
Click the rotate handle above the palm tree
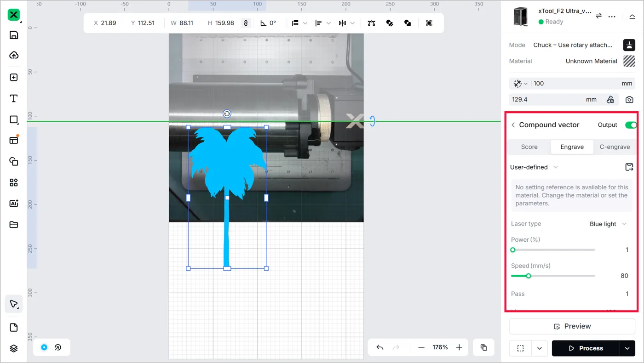[x=227, y=113]
